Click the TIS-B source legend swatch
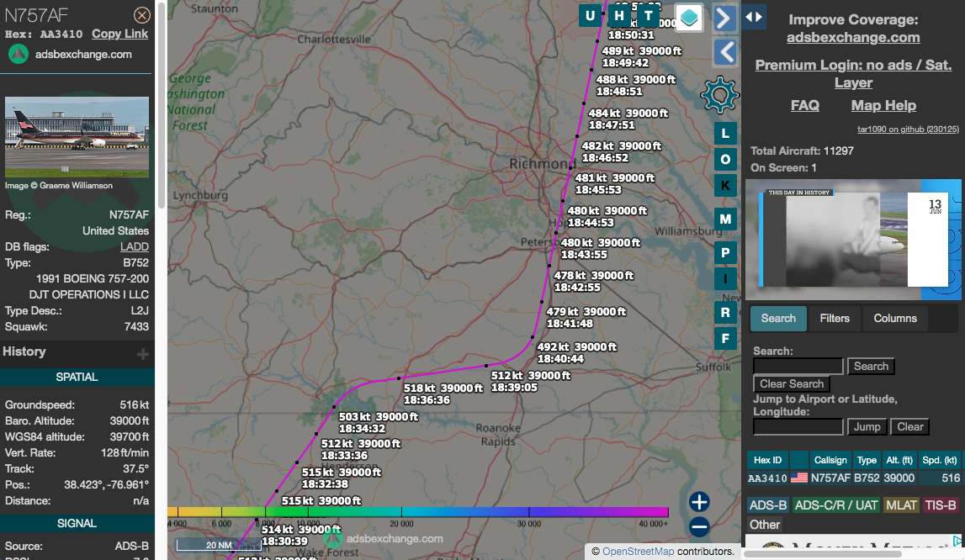 [x=941, y=505]
